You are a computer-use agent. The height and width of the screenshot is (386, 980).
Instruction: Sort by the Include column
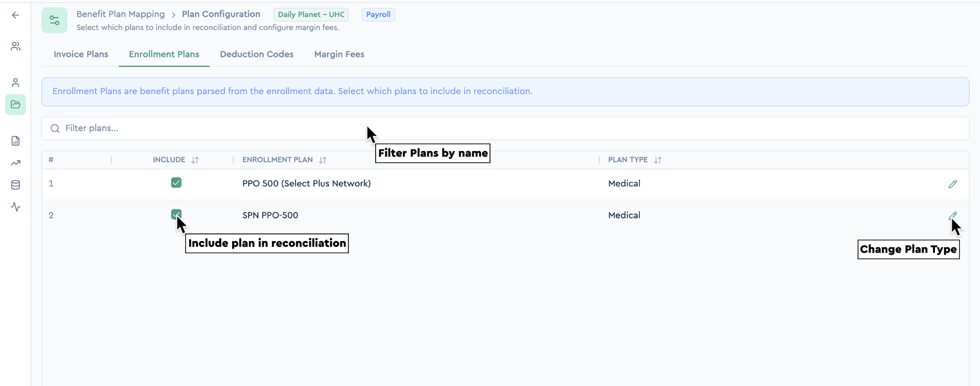(x=195, y=160)
